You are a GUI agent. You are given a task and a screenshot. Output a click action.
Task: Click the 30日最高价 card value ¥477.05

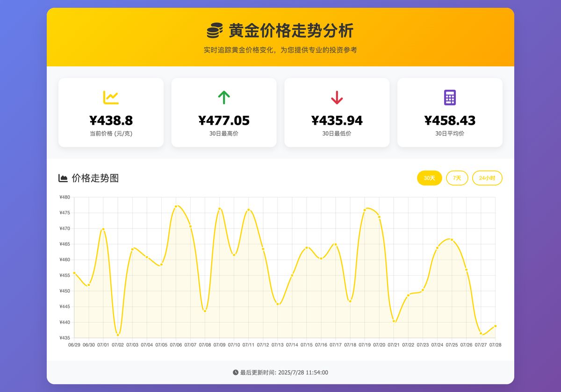coord(224,121)
